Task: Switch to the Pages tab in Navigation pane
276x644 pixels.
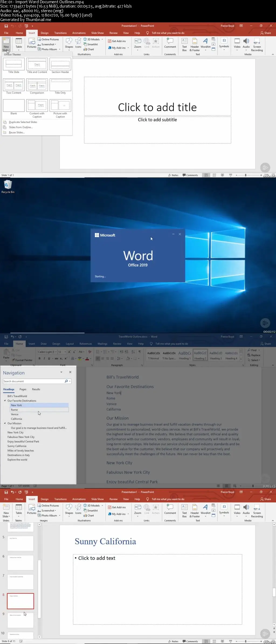Action: [23, 389]
